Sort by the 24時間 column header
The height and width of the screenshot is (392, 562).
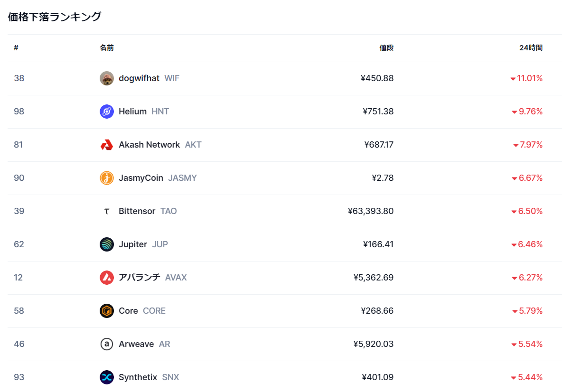tap(531, 48)
